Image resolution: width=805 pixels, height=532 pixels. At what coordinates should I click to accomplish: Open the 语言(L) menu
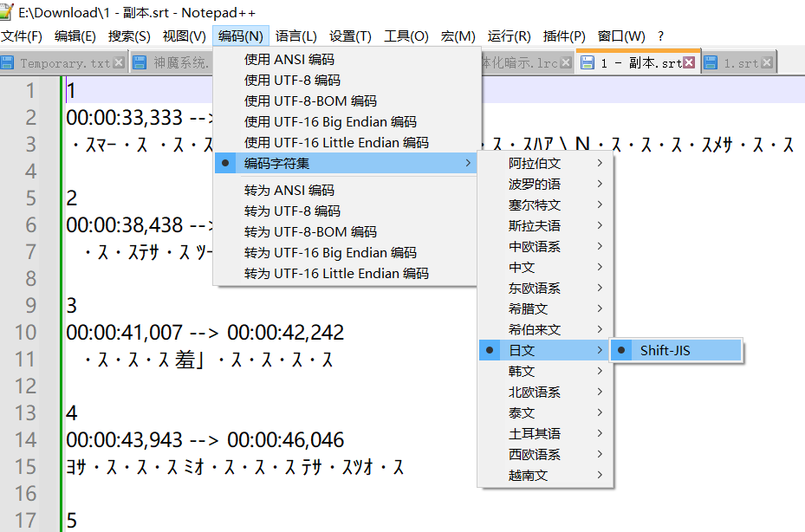[295, 36]
